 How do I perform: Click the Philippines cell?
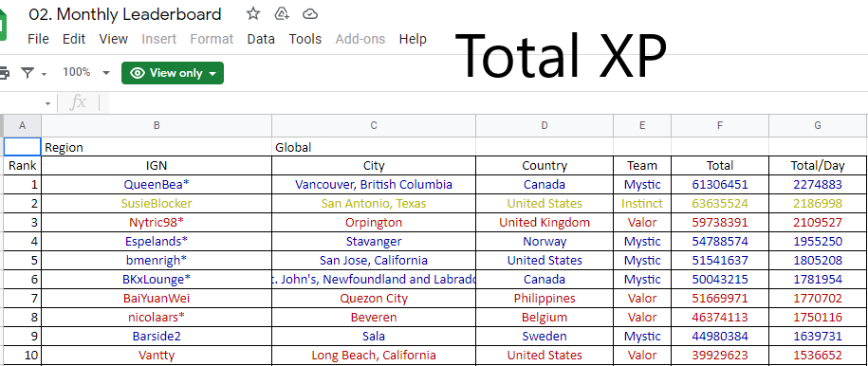(x=545, y=299)
